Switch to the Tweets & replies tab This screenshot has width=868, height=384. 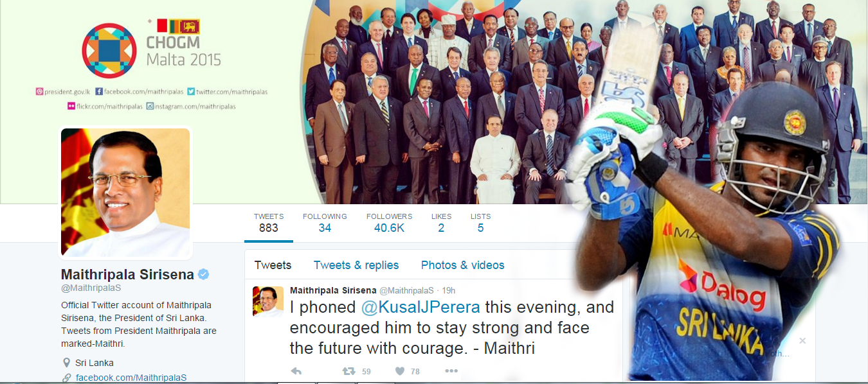356,265
